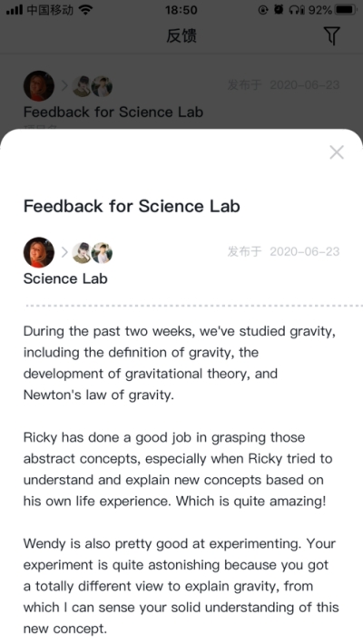
Task: Click the chevron arrow between avatars in the sheet
Action: [64, 252]
